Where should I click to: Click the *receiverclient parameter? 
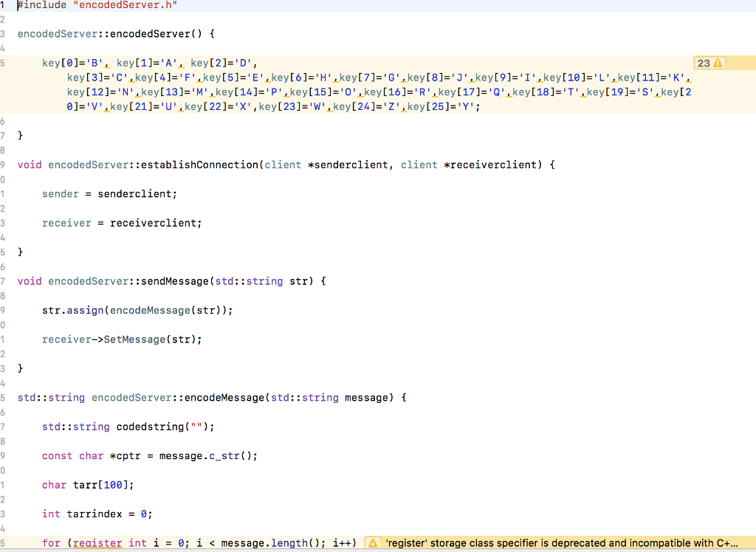click(490, 165)
